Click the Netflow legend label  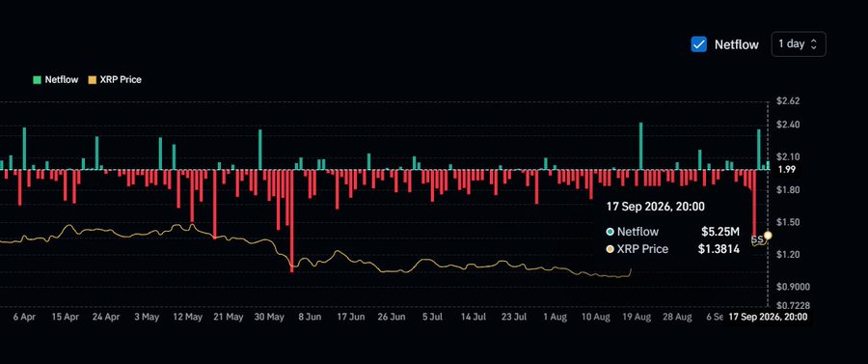(61, 80)
